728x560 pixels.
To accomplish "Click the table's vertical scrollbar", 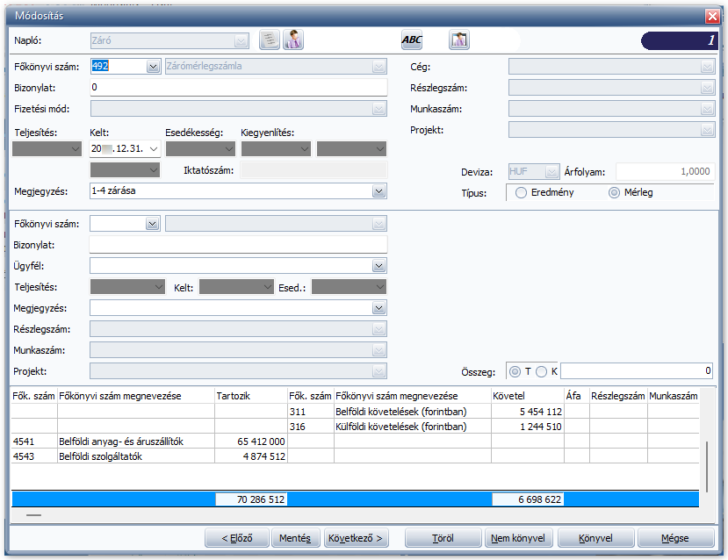I will pyautogui.click(x=707, y=467).
